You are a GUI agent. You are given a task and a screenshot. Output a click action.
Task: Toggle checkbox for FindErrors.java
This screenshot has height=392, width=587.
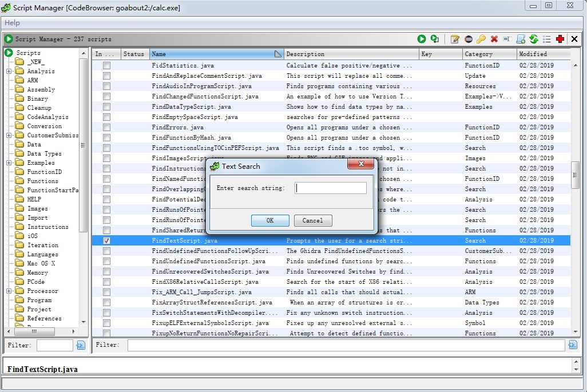[x=106, y=127]
